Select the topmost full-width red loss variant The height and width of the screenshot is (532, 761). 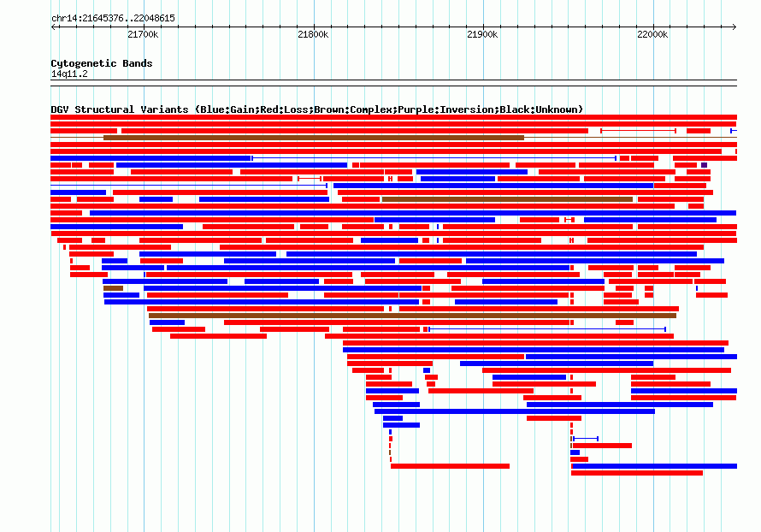(393, 117)
